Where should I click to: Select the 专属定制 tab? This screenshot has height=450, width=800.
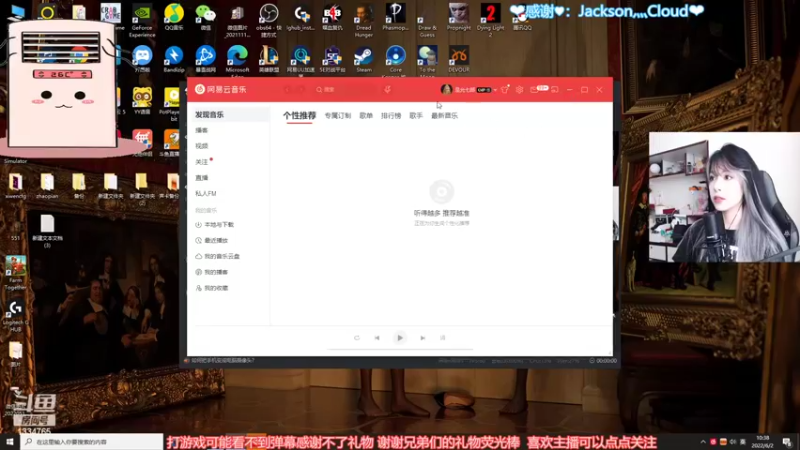(338, 116)
